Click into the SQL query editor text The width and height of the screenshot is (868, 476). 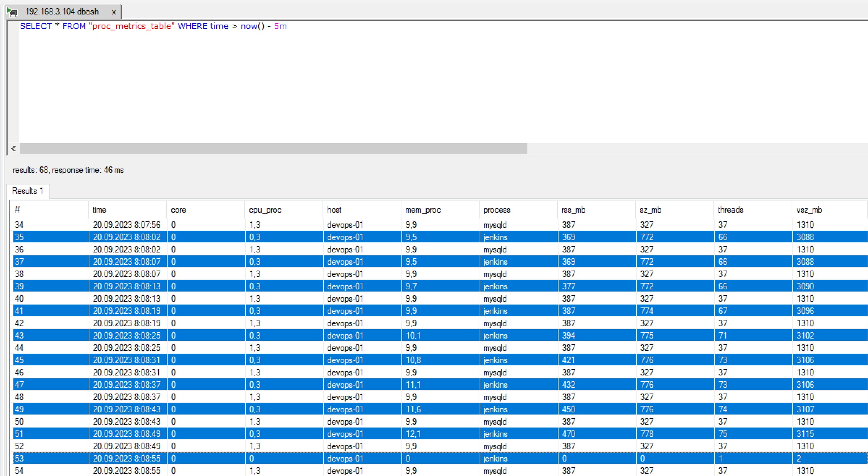click(153, 26)
